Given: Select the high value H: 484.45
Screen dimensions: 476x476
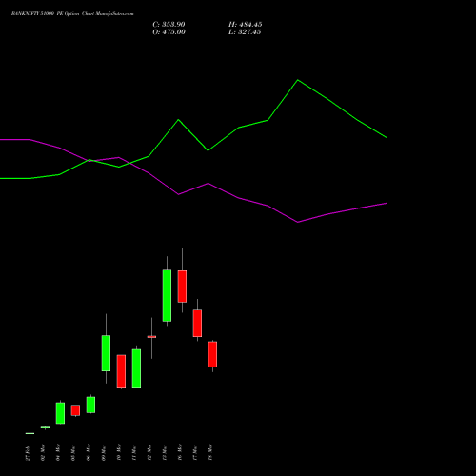Looking at the screenshot, I should (x=246, y=25).
